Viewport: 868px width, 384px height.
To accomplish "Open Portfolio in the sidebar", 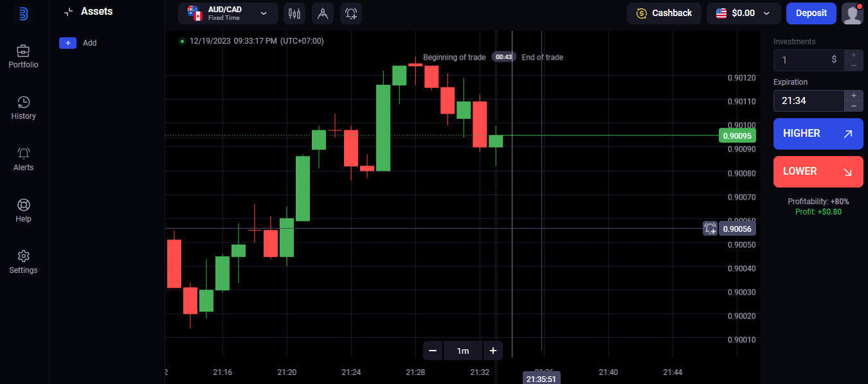I will point(23,57).
